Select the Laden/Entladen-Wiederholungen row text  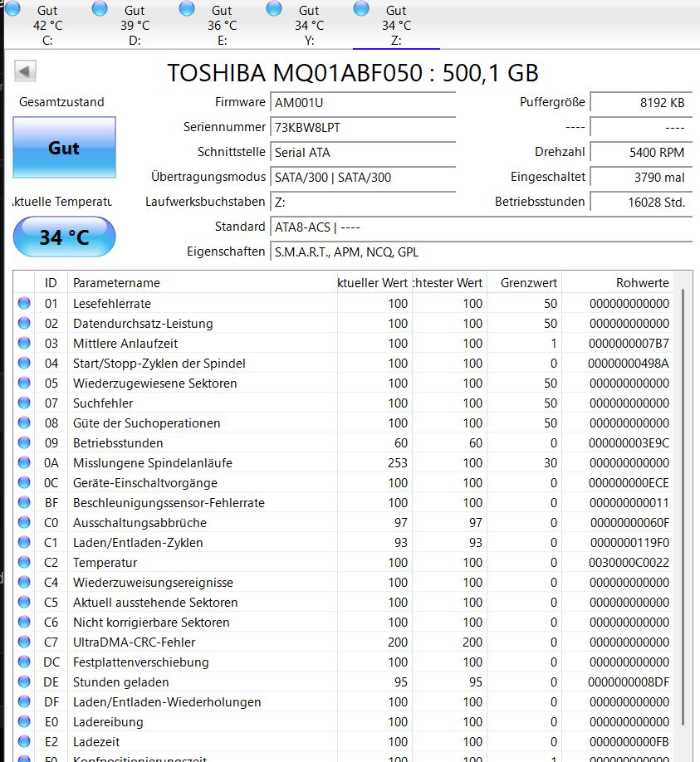(167, 702)
